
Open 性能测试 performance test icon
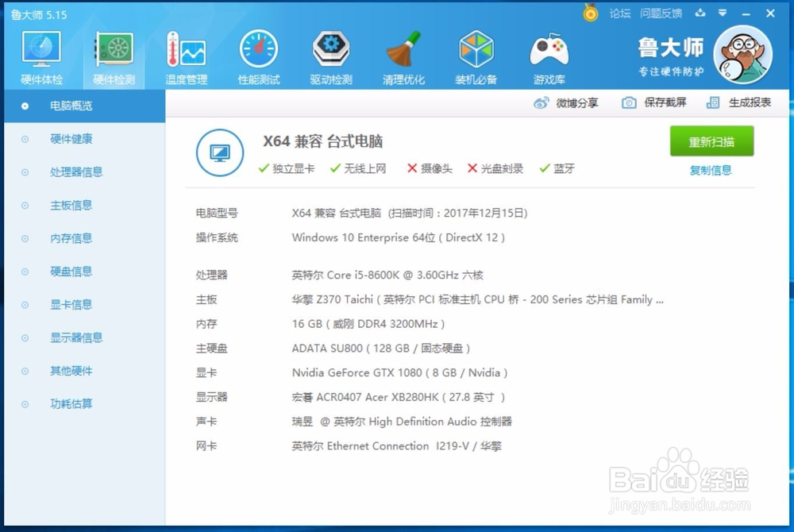click(x=259, y=57)
